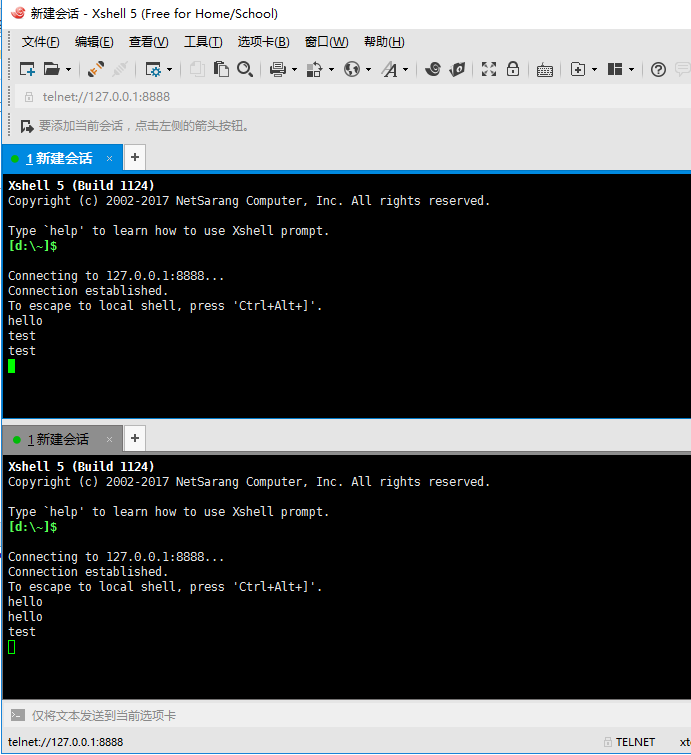Expand the Font dropdown arrow
Viewport: 691px width, 755px height.
pyautogui.click(x=405, y=70)
